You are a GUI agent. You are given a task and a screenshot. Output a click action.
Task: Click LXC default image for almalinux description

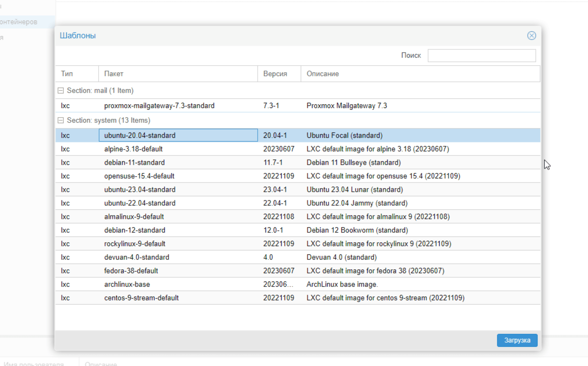pos(378,217)
